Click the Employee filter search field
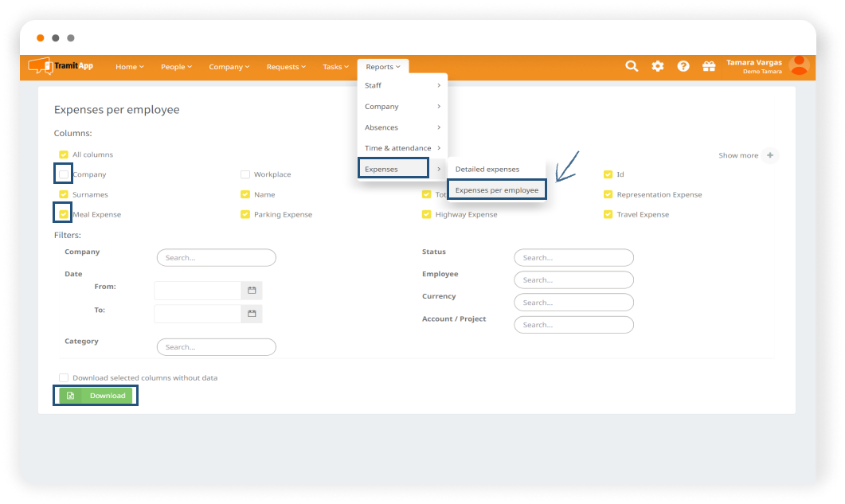The height and width of the screenshot is (504, 845). click(x=573, y=280)
